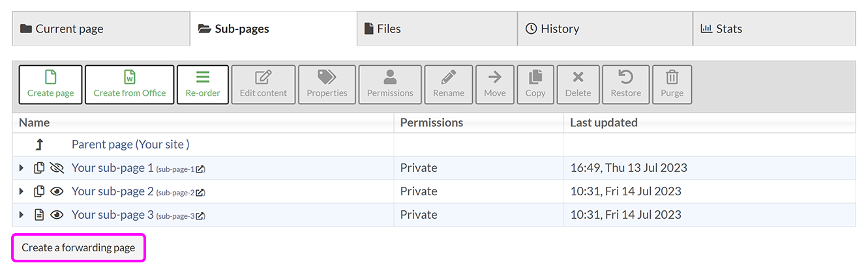The height and width of the screenshot is (278, 868).
Task: Open the Parent page (Your site) link
Action: [x=130, y=145]
